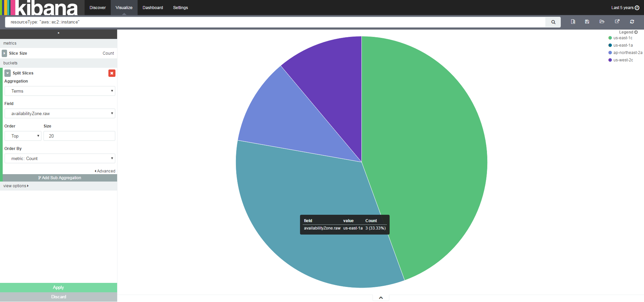This screenshot has height=302, width=644.
Task: Save the visualization with the save disk icon
Action: click(587, 21)
